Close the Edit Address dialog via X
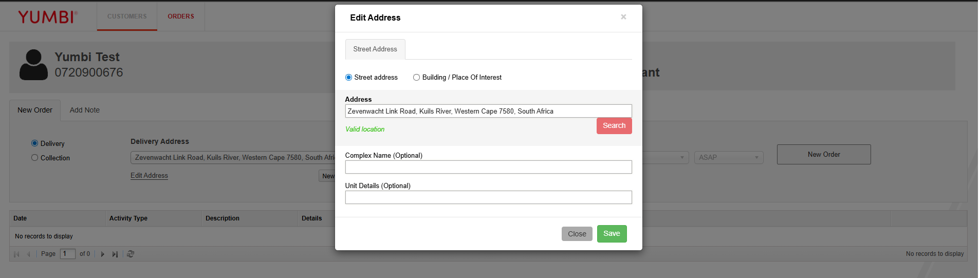Screen dimensions: 980x278 (x=623, y=17)
